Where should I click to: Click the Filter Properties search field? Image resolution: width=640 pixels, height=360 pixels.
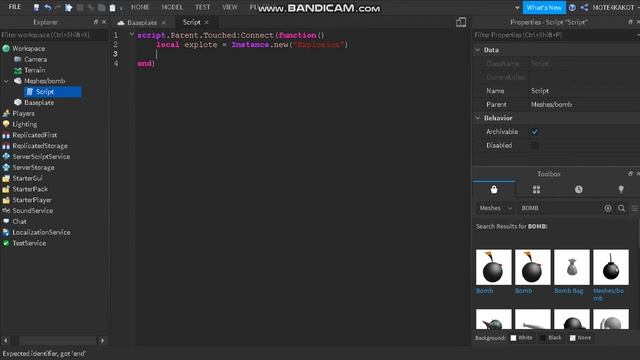coord(555,35)
